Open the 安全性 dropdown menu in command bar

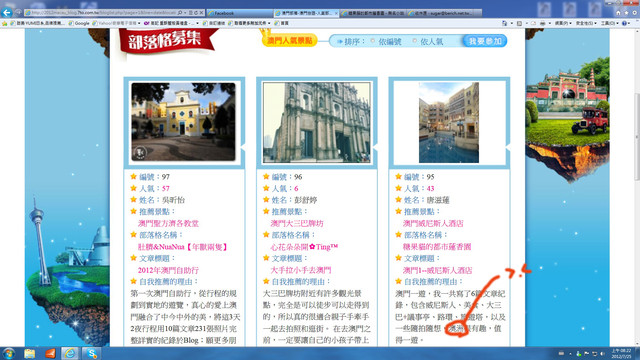click(x=586, y=23)
